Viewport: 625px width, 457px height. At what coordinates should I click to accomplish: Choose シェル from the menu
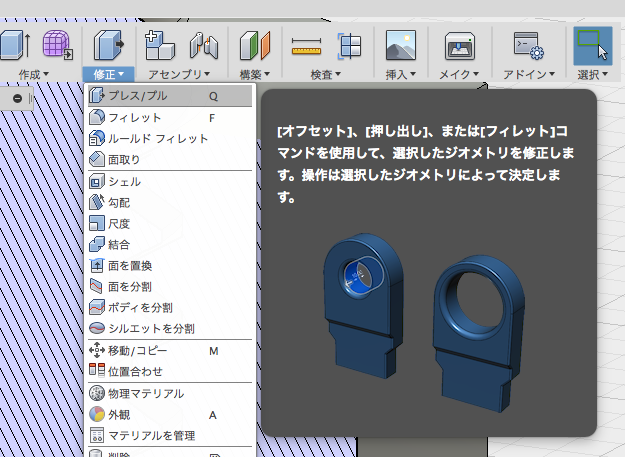(x=170, y=182)
